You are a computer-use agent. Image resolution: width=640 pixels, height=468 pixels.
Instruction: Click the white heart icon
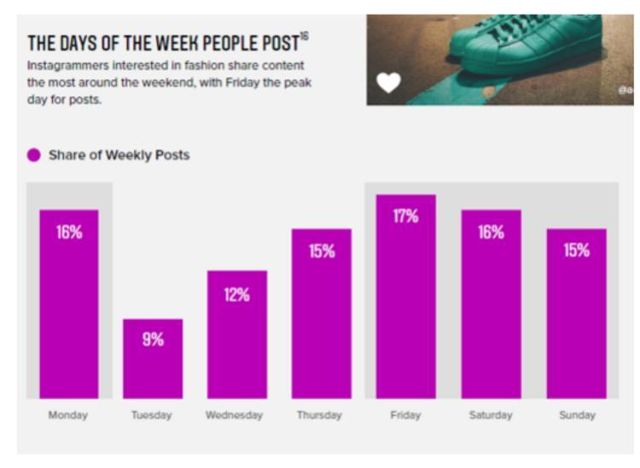tap(388, 82)
